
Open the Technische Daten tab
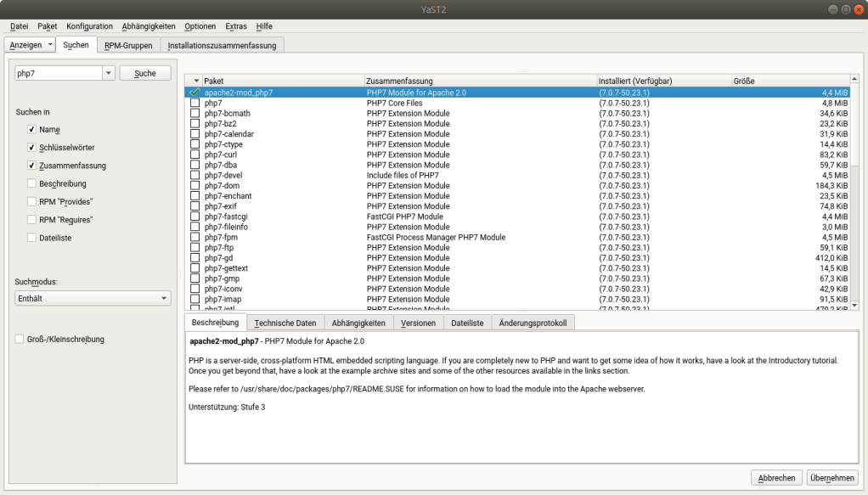285,323
